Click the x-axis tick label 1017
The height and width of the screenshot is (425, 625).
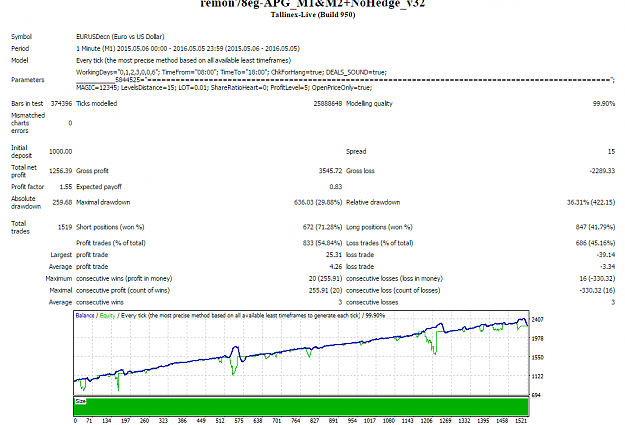coord(370,421)
